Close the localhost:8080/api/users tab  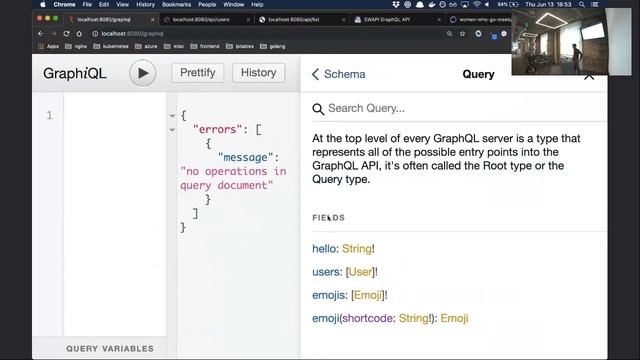click(248, 20)
